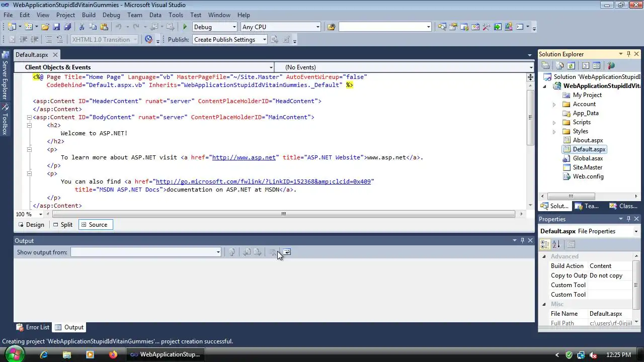Viewport: 644px width, 362px height.
Task: Click the Command Window toolbar icon
Action: 520,27
